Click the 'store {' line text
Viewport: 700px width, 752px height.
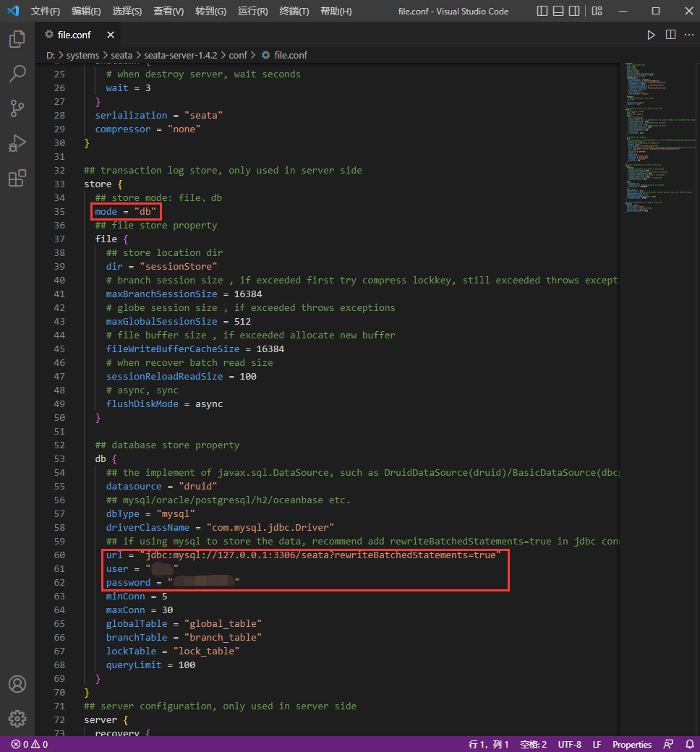tap(103, 184)
